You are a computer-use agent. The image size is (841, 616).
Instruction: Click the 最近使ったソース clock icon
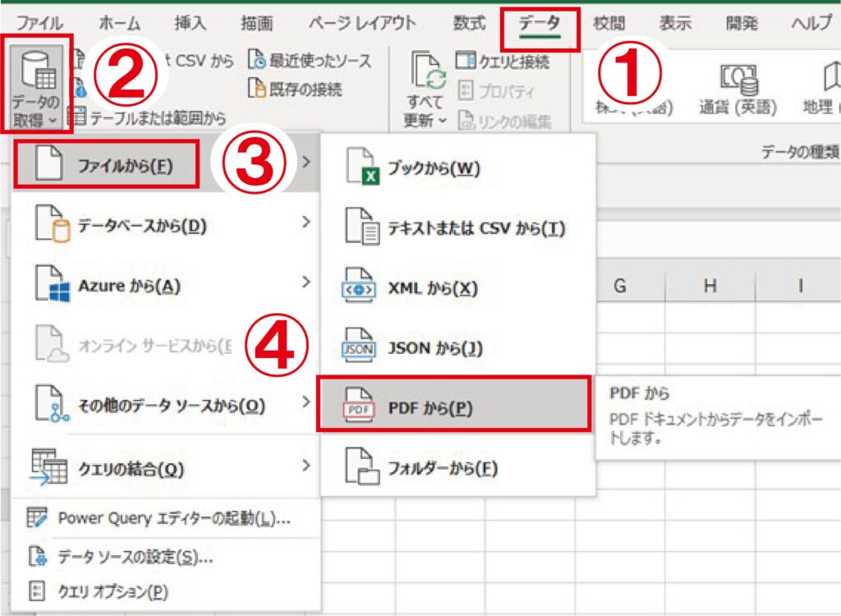pos(256,60)
